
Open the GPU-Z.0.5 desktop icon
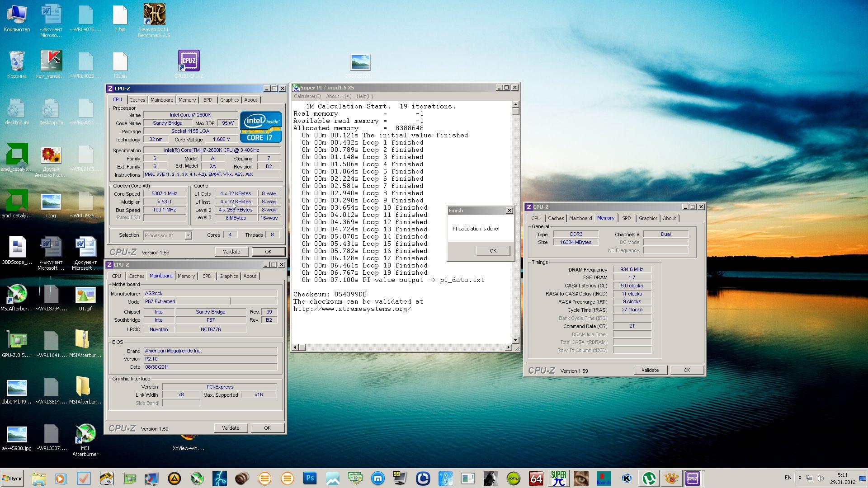[x=17, y=344]
